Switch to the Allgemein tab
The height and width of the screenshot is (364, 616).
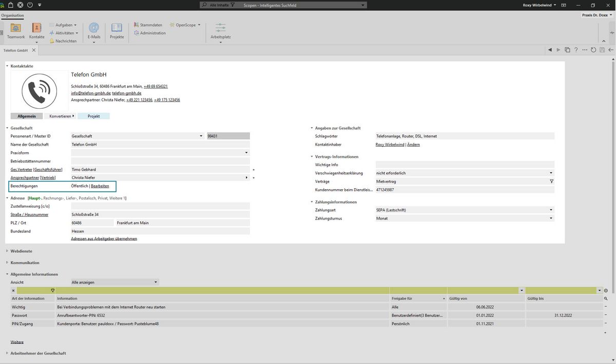coord(27,116)
